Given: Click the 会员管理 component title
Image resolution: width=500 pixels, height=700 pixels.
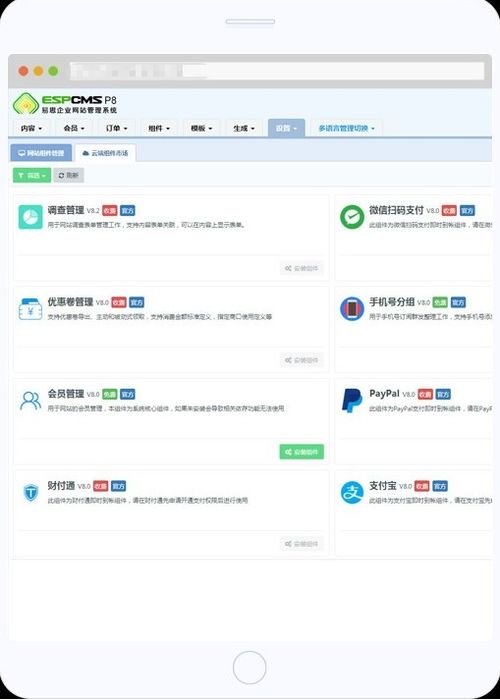Looking at the screenshot, I should (66, 394).
